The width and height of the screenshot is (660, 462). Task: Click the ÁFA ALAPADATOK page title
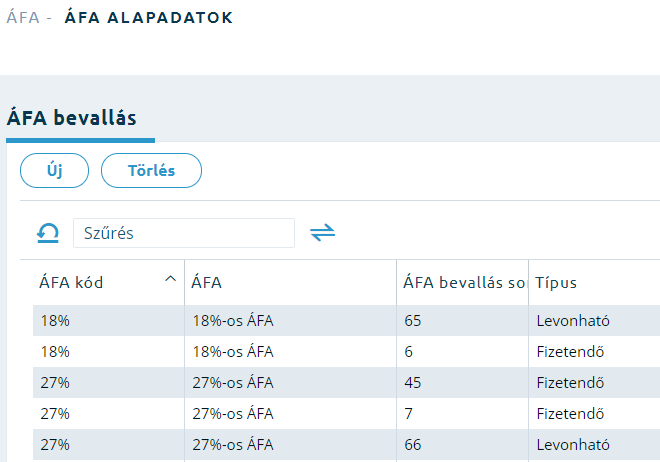tap(149, 17)
